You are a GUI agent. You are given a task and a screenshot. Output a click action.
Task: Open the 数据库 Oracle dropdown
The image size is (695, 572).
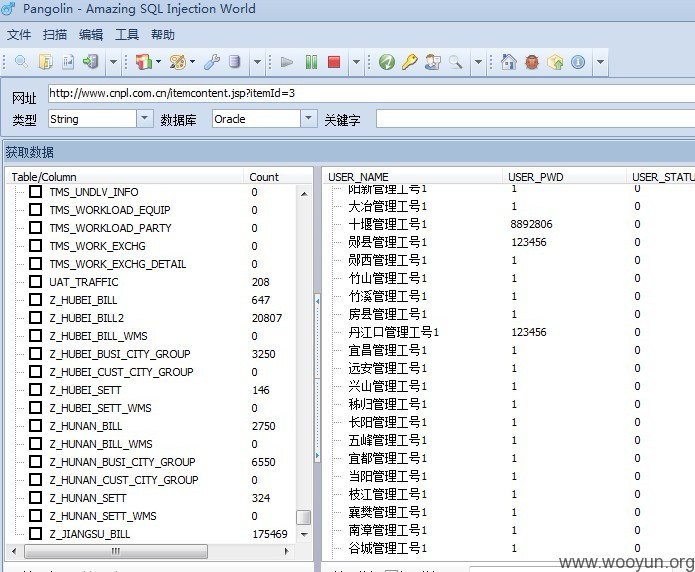point(308,118)
